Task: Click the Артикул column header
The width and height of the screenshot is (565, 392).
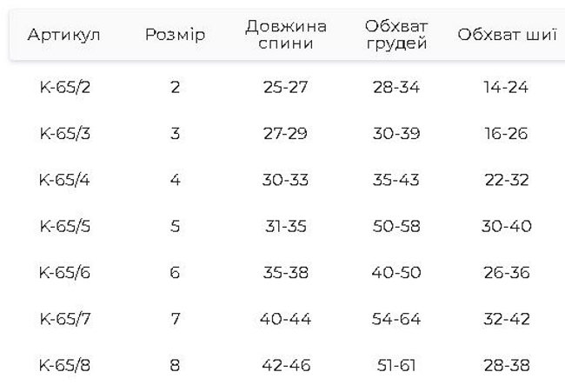Action: [x=64, y=35]
